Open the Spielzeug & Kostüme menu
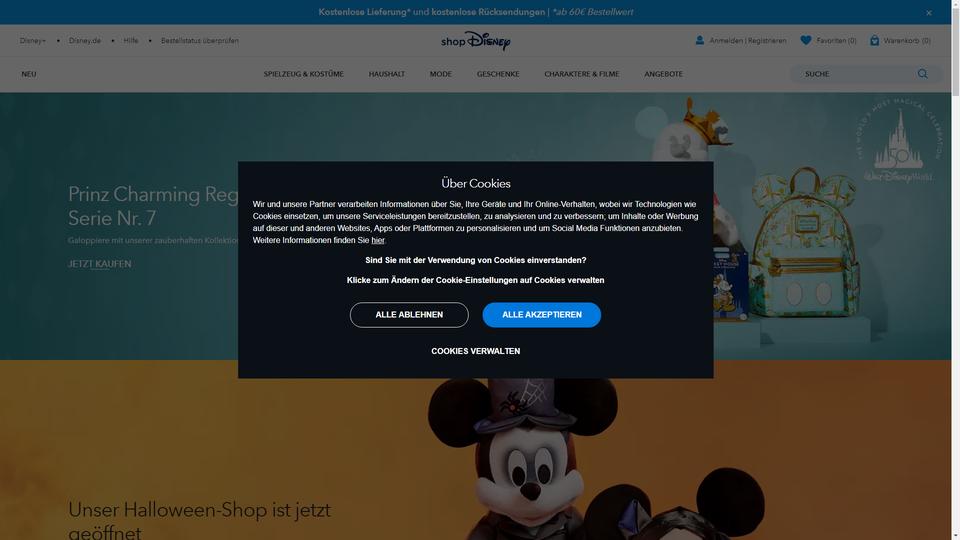Viewport: 960px width, 540px height. pos(304,74)
